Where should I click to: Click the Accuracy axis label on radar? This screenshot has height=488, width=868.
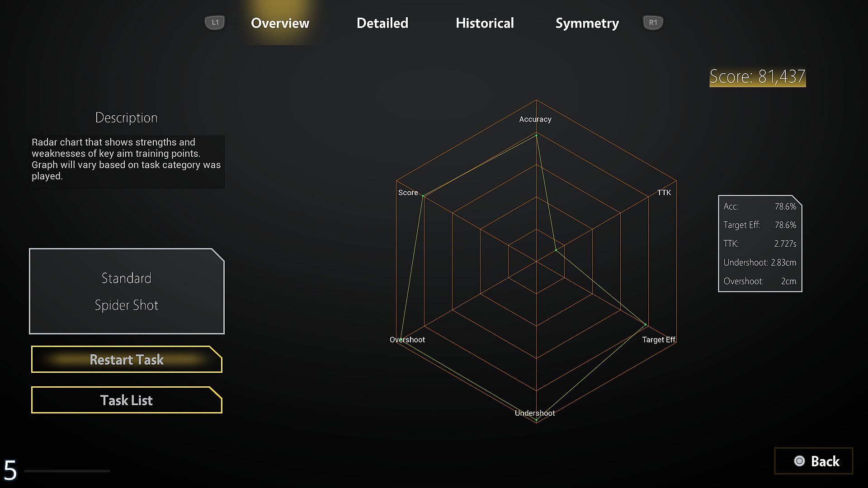pyautogui.click(x=535, y=119)
